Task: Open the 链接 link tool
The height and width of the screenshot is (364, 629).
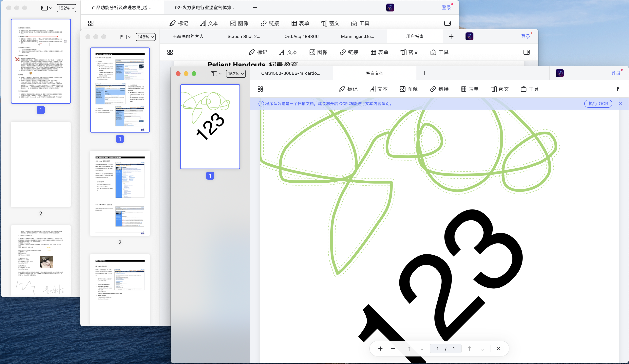Action: tap(439, 89)
